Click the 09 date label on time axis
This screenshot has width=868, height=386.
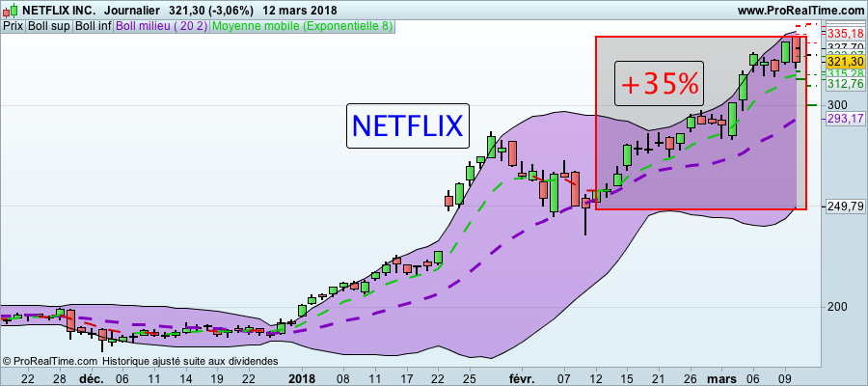784,379
